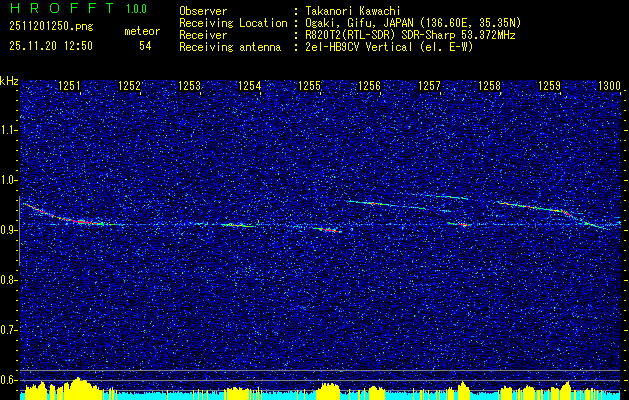Click the Receiver label
Viewport: 629px width, 400px height.
pyautogui.click(x=203, y=35)
